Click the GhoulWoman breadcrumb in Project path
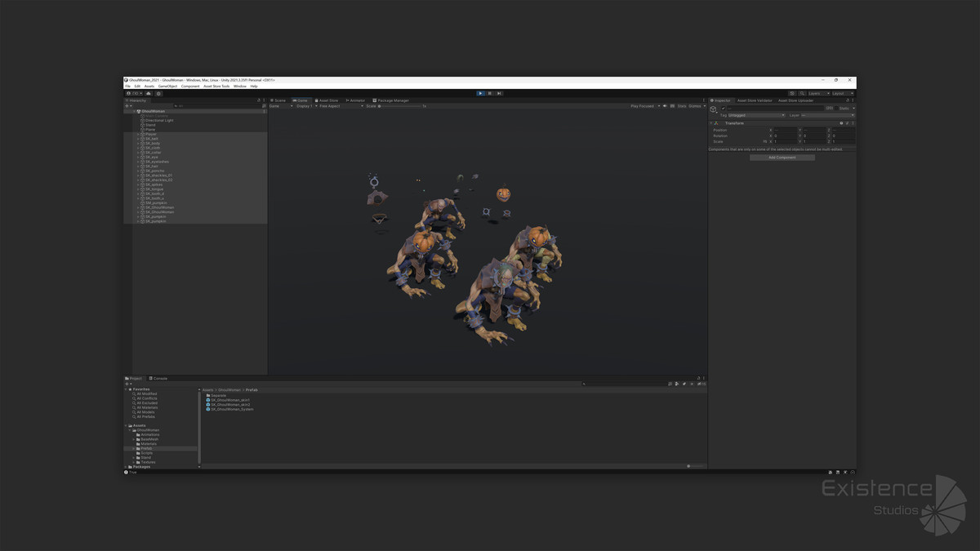The height and width of the screenshot is (551, 980). point(229,390)
